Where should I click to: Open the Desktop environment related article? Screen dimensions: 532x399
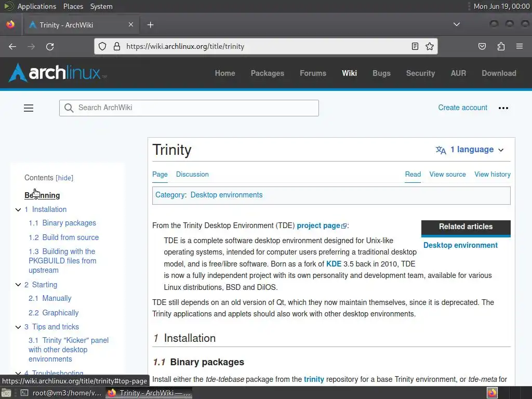click(x=460, y=245)
